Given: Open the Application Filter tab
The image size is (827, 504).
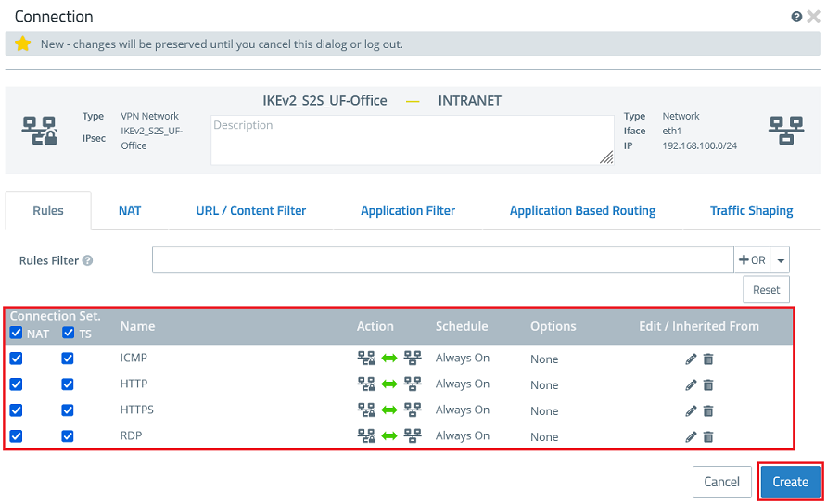Looking at the screenshot, I should click(x=408, y=210).
